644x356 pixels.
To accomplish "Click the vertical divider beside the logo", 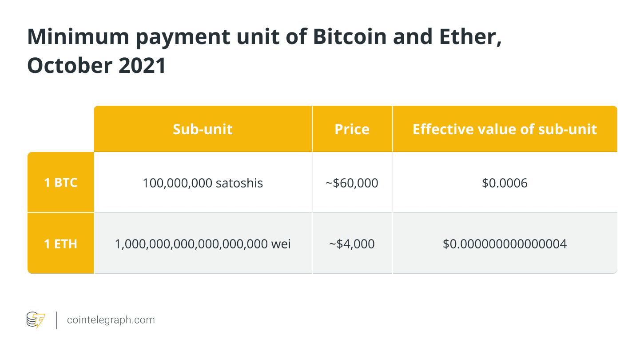I will [56, 320].
